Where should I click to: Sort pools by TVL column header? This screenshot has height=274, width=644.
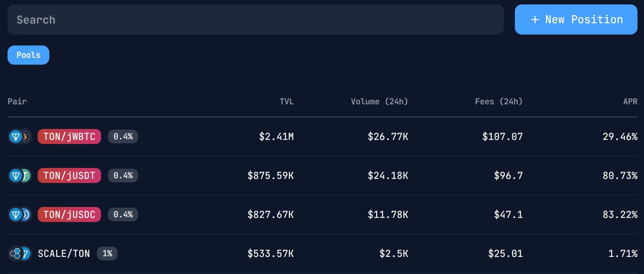pyautogui.click(x=287, y=102)
